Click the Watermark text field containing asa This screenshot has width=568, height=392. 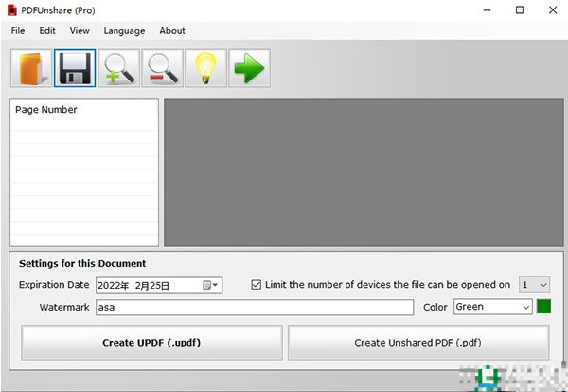[255, 307]
